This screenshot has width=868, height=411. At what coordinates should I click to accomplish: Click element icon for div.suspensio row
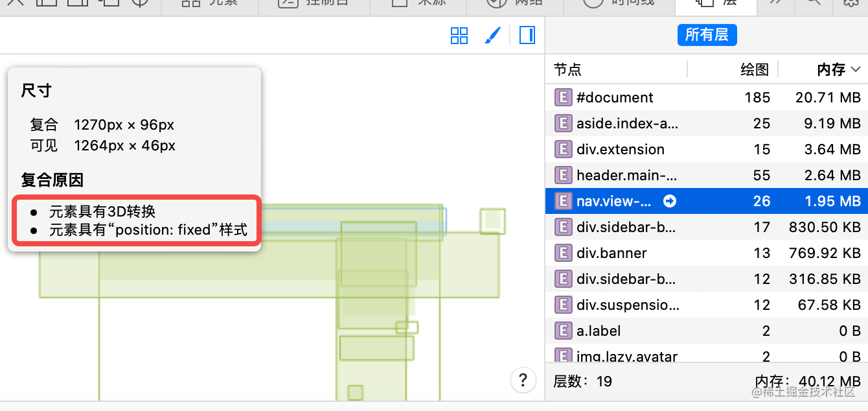pos(563,305)
